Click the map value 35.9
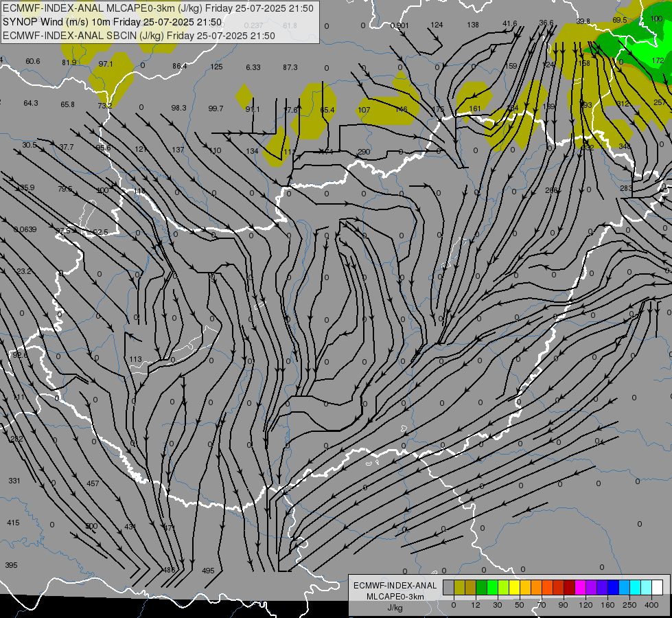This screenshot has width=672, height=618. point(27,187)
